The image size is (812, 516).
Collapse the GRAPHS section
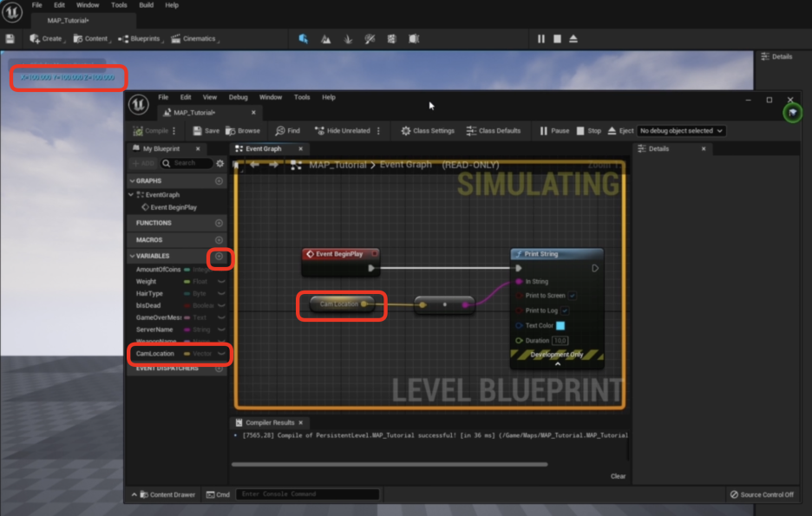point(132,180)
